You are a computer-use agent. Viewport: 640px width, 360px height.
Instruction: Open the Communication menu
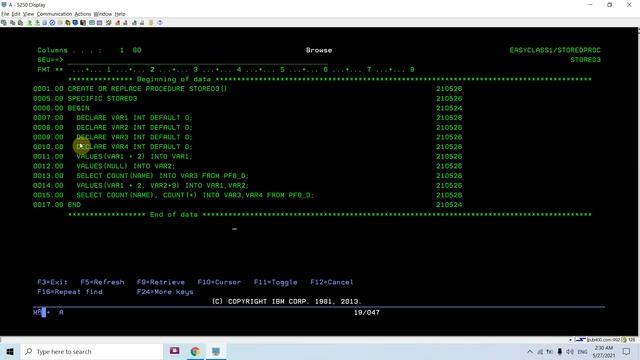[54, 14]
